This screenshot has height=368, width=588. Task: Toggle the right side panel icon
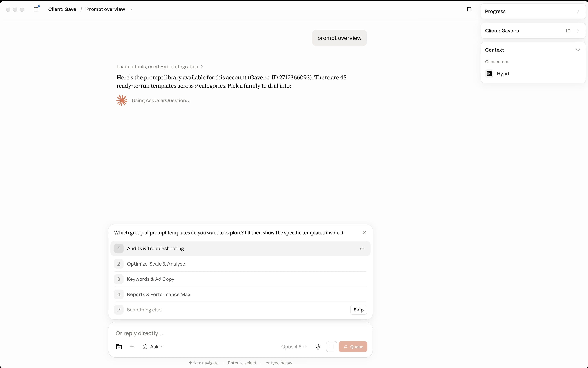(469, 9)
